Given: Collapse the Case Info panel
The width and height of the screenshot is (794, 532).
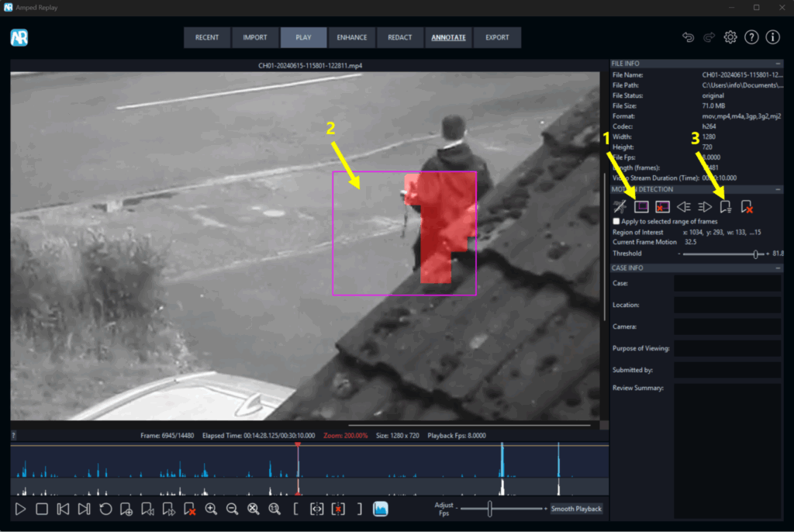Looking at the screenshot, I should 777,268.
